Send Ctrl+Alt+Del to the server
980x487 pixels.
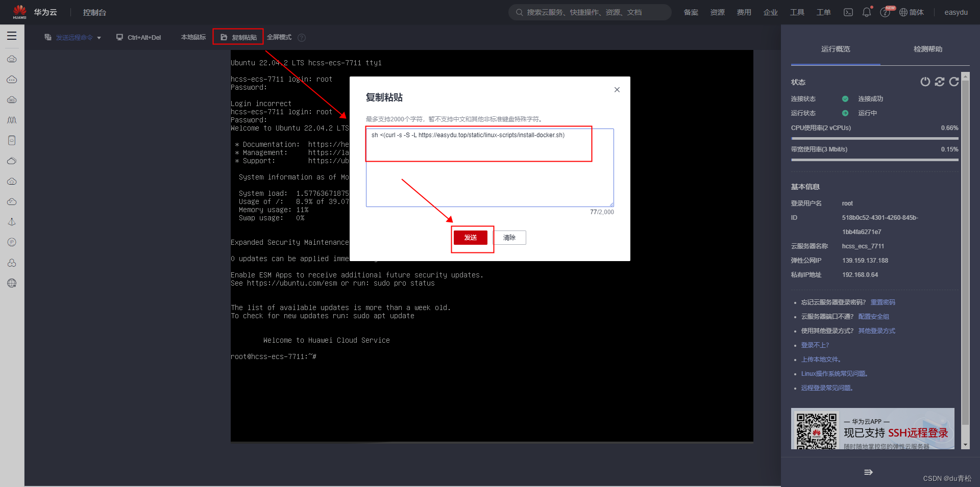point(139,37)
